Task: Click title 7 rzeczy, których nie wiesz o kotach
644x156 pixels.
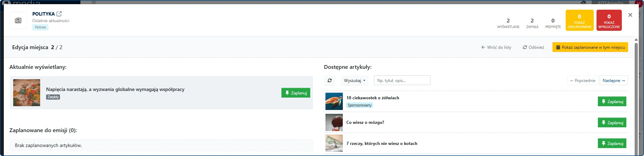Action: (x=382, y=144)
